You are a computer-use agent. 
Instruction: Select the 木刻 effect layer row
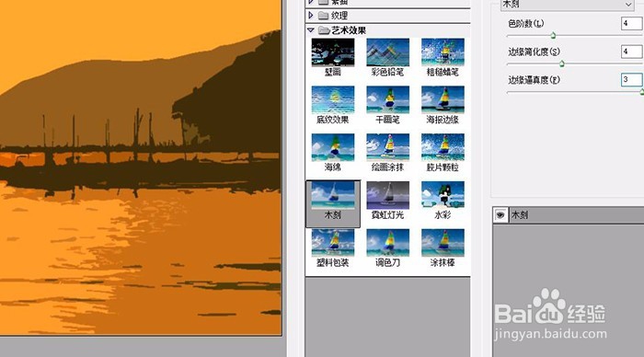568,215
